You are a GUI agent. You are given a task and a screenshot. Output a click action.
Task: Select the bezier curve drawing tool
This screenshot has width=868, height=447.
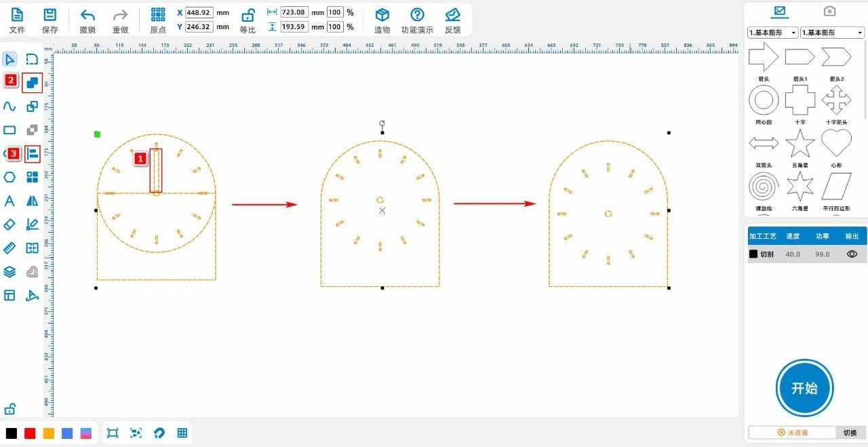point(9,106)
